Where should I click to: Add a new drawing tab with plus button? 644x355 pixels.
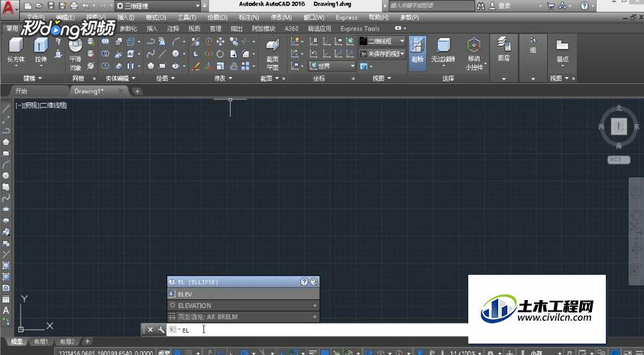point(138,91)
